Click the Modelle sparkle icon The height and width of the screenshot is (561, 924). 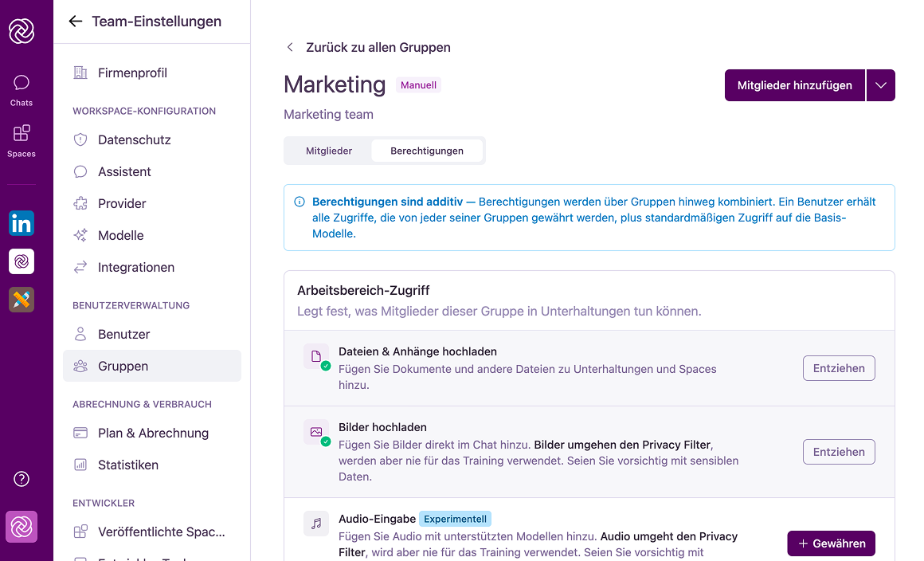pos(80,235)
